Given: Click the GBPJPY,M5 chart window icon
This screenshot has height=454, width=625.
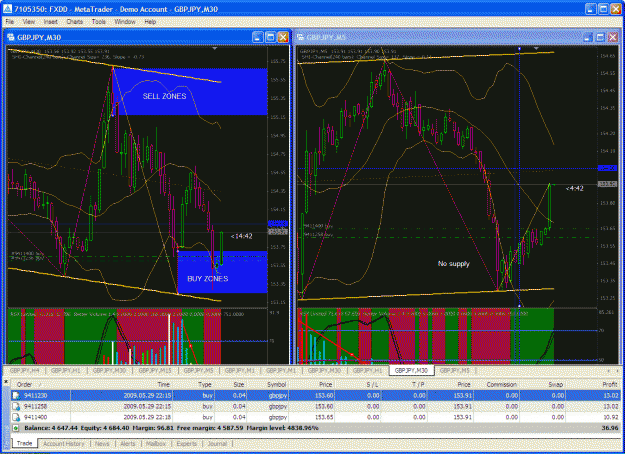Looking at the screenshot, I should [300, 37].
